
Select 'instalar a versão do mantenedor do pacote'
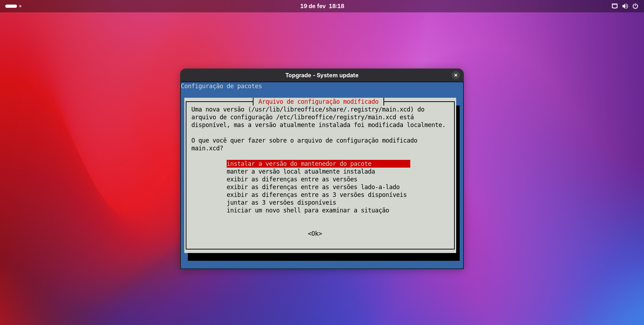(x=299, y=164)
